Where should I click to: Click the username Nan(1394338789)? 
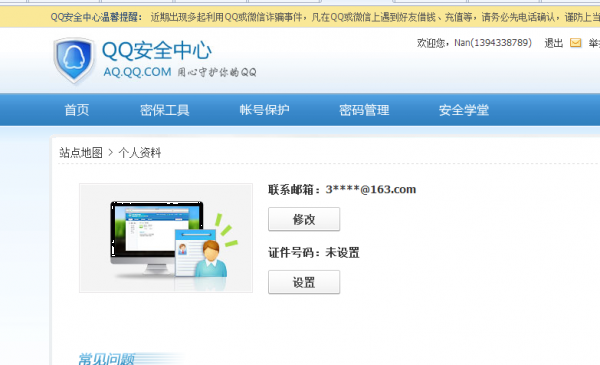pyautogui.click(x=493, y=42)
